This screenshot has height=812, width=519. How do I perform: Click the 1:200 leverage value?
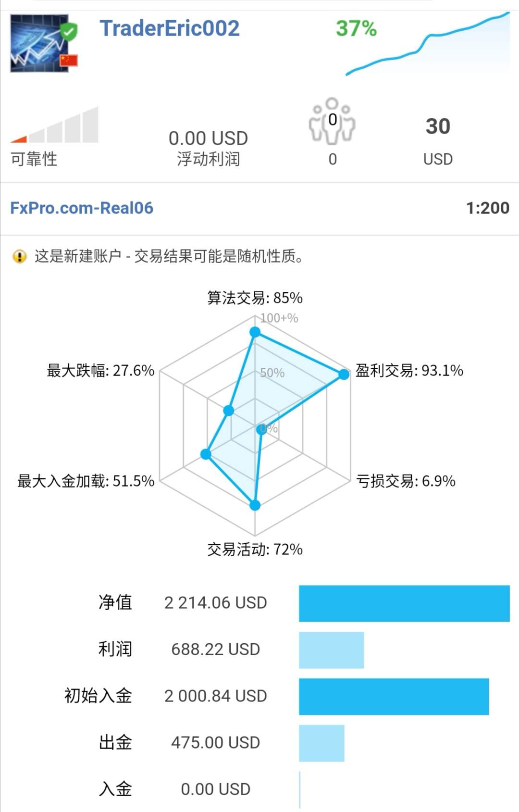click(487, 208)
